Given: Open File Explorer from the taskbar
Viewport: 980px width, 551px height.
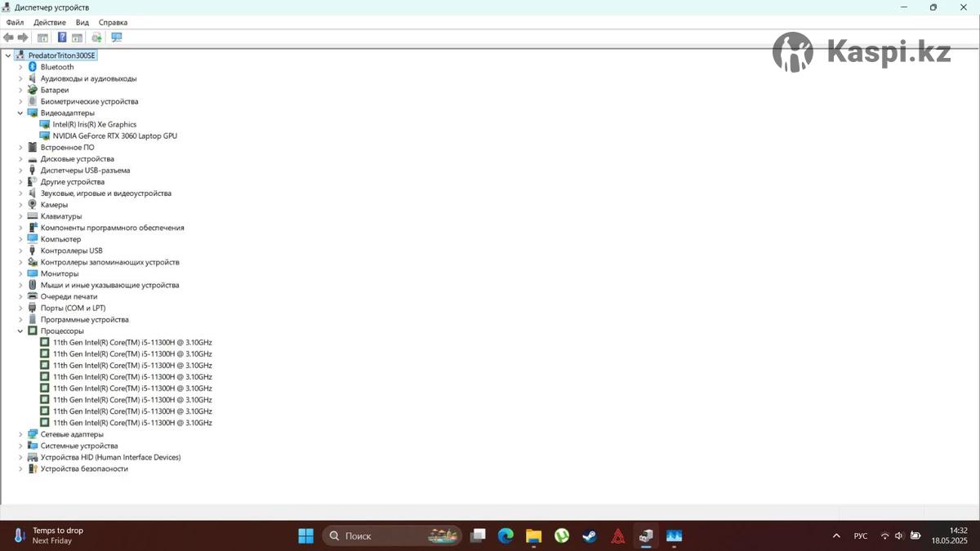Looking at the screenshot, I should coord(533,536).
